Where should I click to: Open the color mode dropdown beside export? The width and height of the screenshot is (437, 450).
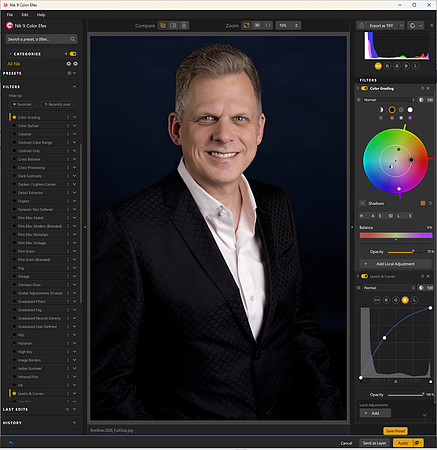[415, 26]
